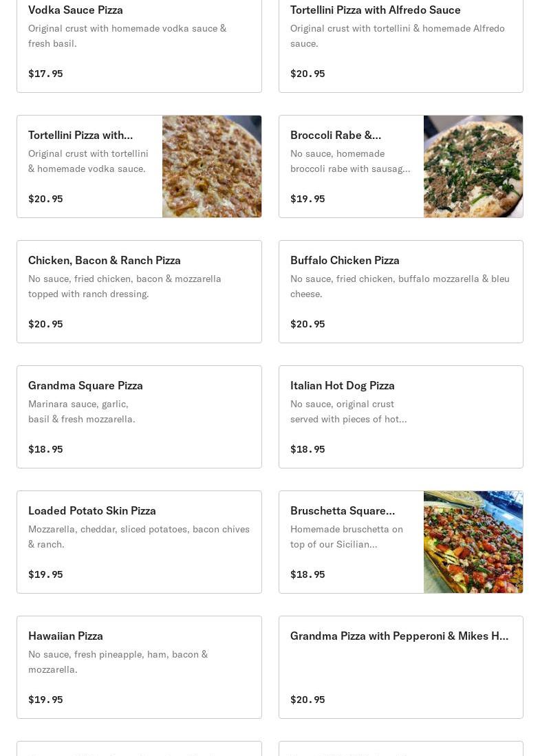Open the Grandma Square Pizza title

(x=85, y=385)
